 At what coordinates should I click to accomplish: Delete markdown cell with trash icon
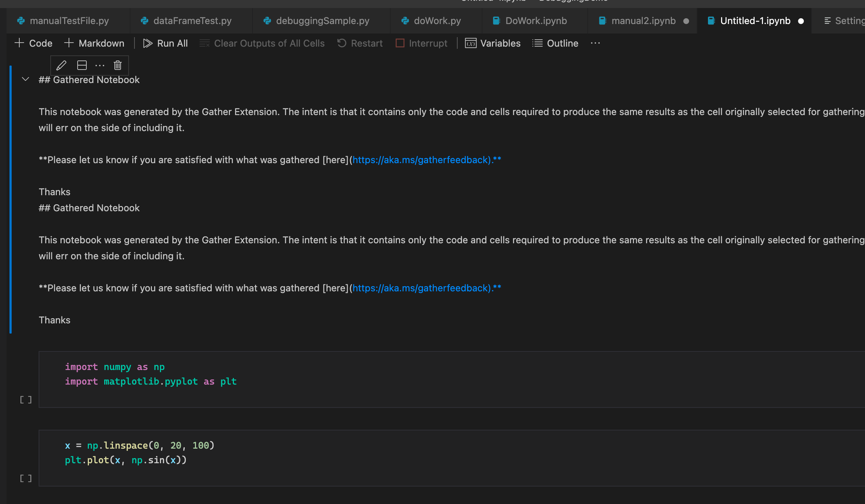pos(117,66)
